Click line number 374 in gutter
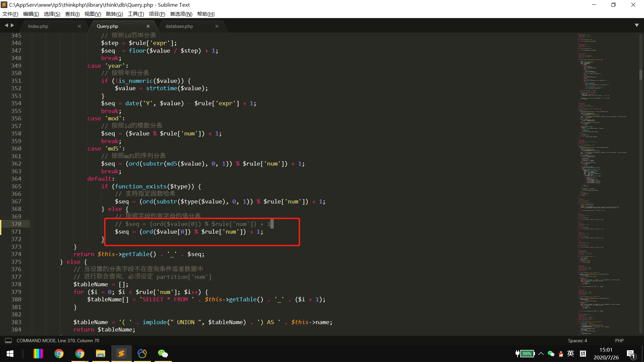This screenshot has width=644, height=362. [x=16, y=254]
